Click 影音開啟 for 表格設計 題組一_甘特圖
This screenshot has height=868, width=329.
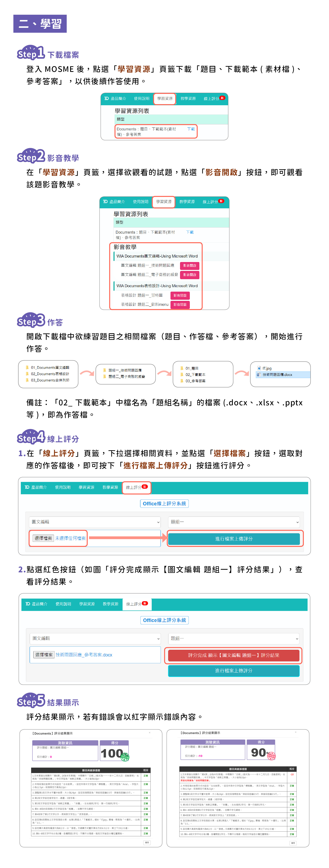[x=180, y=296]
